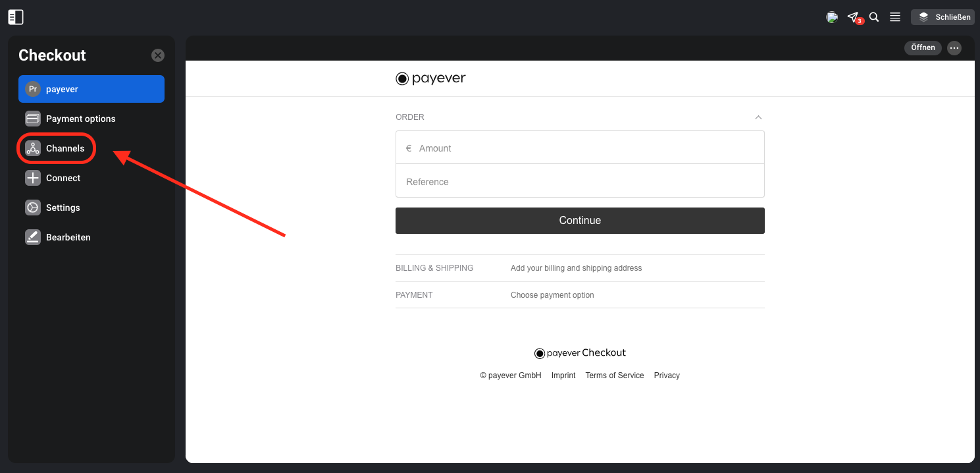The width and height of the screenshot is (980, 473).
Task: Click the Settings gear icon
Action: pyautogui.click(x=33, y=208)
